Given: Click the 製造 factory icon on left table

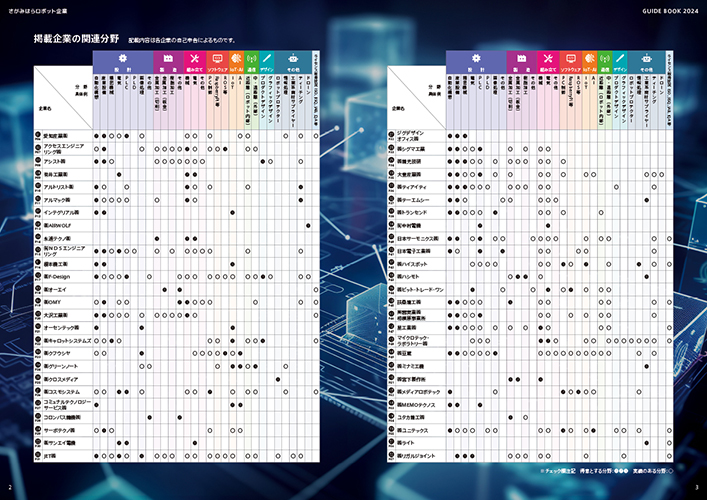Looking at the screenshot, I should 167,58.
